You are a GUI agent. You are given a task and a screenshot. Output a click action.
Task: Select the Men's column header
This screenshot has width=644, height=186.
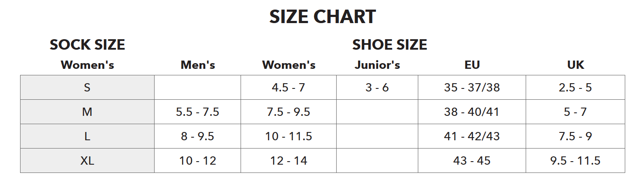click(x=198, y=65)
